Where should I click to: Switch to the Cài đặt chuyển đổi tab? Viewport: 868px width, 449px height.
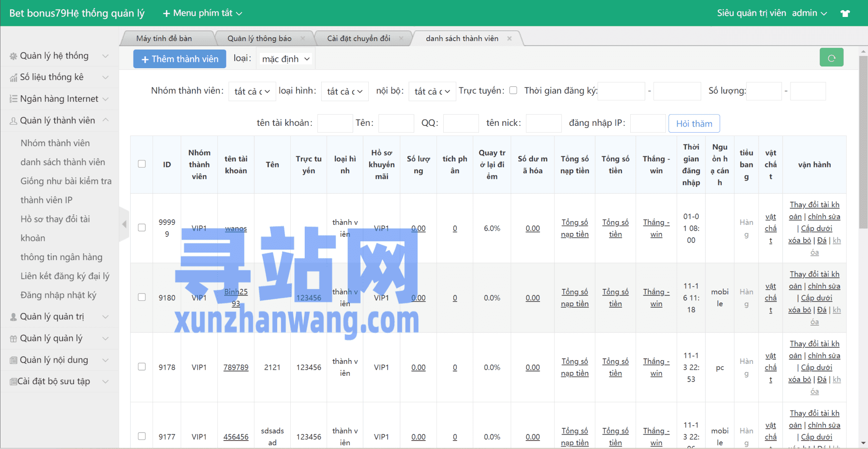point(359,39)
